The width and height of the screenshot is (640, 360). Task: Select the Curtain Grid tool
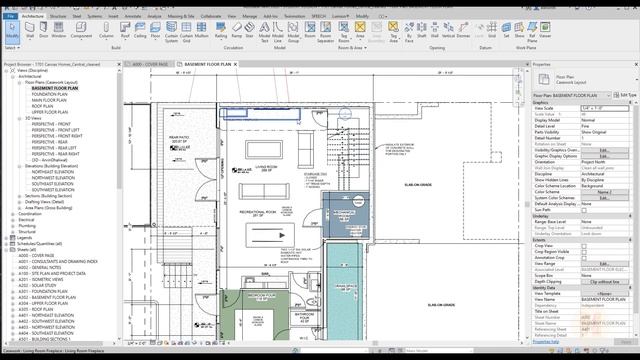tap(186, 33)
